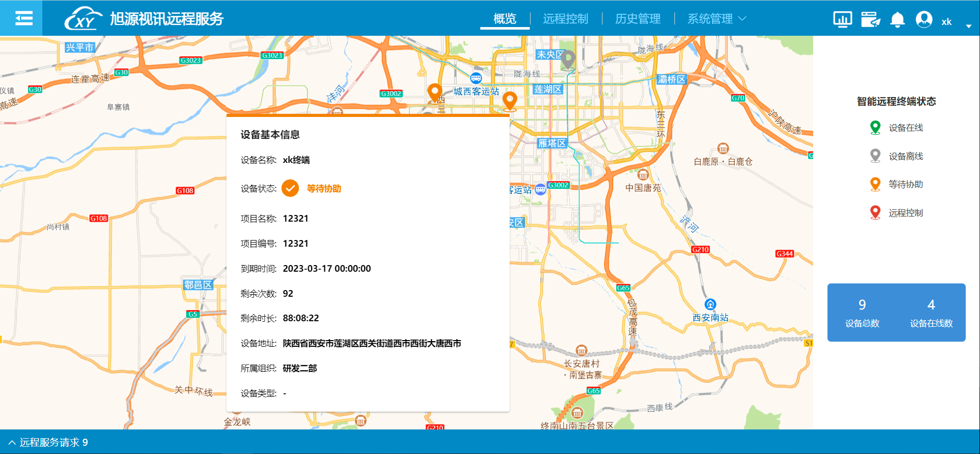This screenshot has width=980, height=454.
Task: Expand the 系统管理 dropdown menu
Action: click(716, 19)
